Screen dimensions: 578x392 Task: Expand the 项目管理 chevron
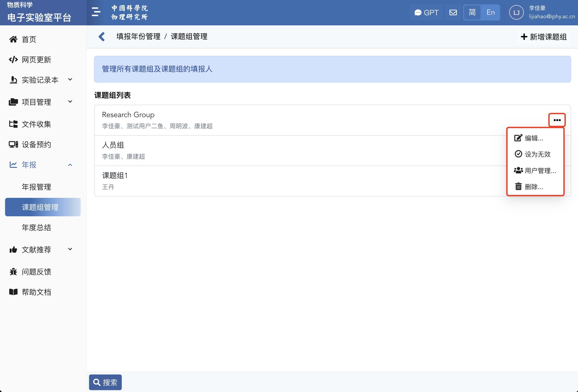point(70,101)
